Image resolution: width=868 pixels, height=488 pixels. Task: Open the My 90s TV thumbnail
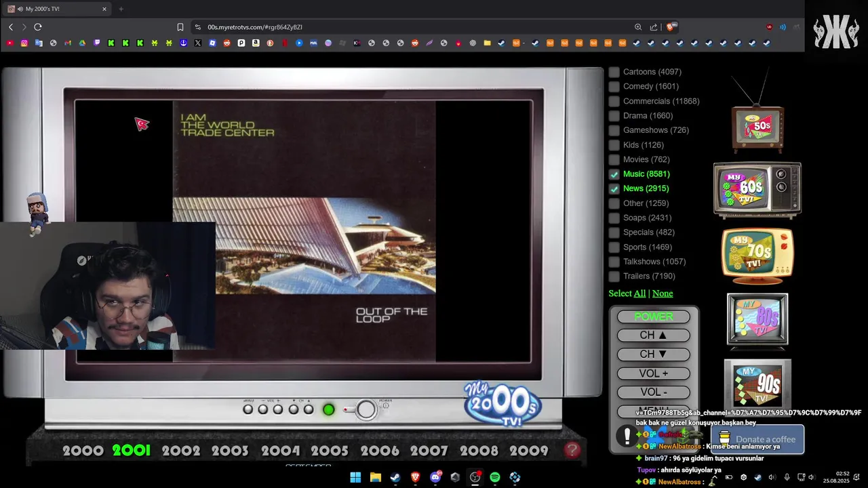(x=757, y=384)
